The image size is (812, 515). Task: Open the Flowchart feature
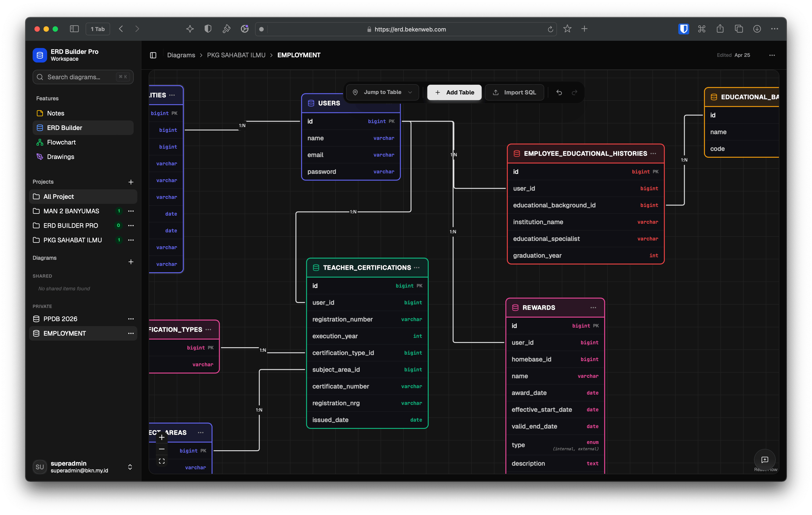click(x=61, y=142)
